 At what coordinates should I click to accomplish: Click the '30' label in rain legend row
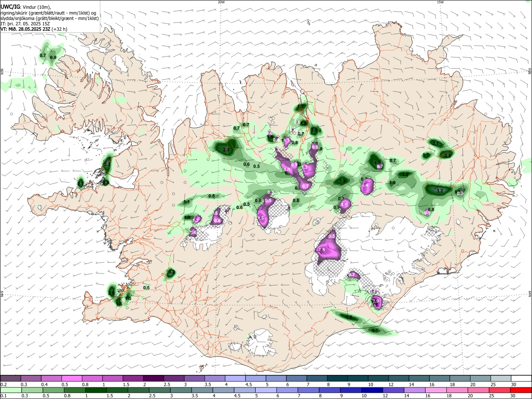[514, 396]
